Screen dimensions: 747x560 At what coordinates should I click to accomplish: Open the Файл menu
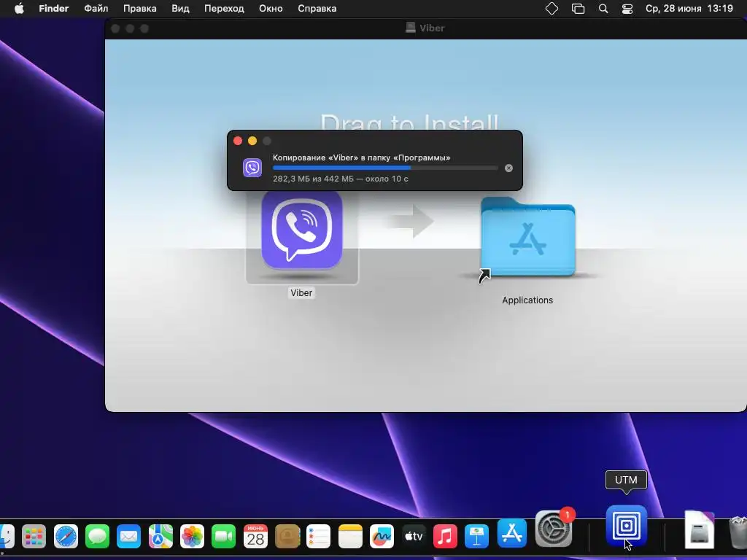(x=96, y=9)
